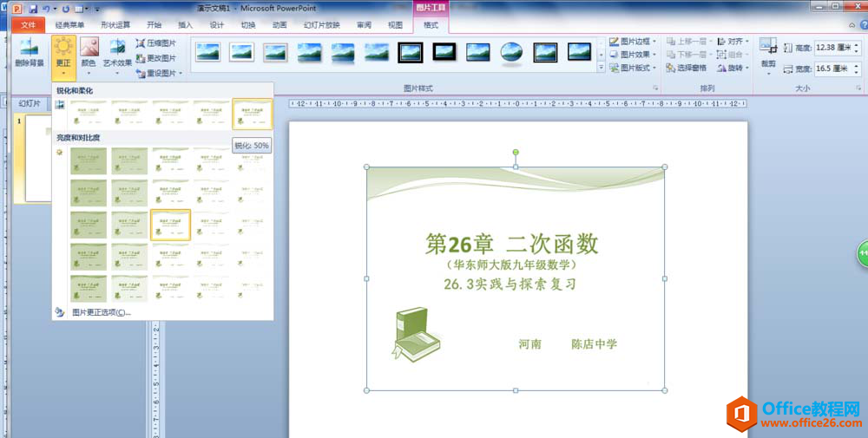Click the Corrections (更正) dropdown button
The height and width of the screenshot is (438, 868).
(63, 58)
